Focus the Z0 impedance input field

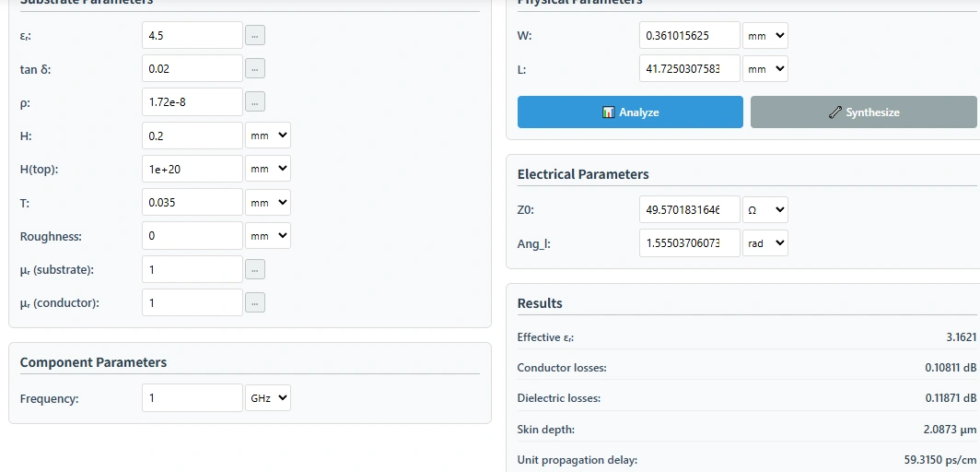(689, 210)
